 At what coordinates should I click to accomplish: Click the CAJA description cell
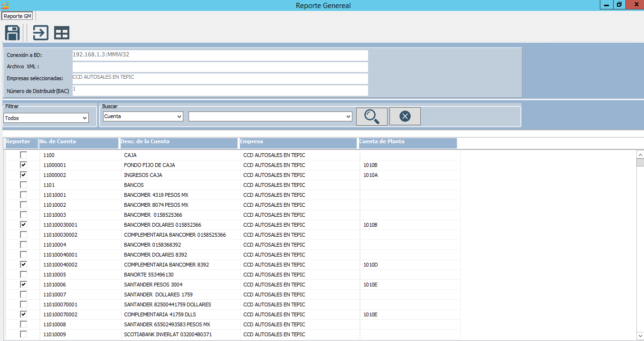pos(180,155)
